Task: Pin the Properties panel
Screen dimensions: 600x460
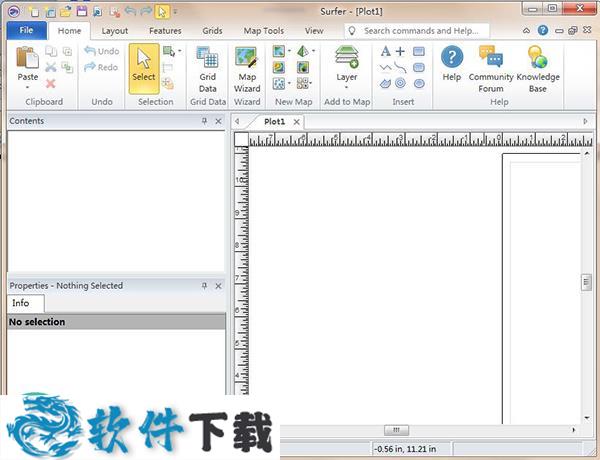Action: [204, 285]
